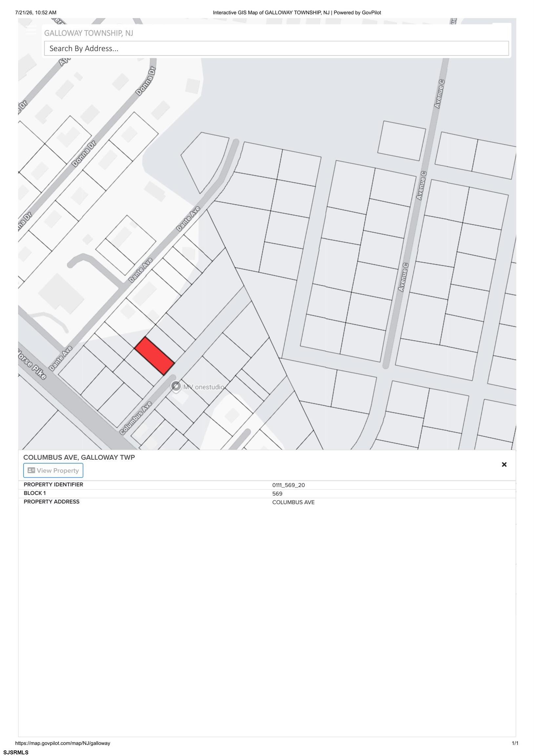Open the hamburger menu icon
This screenshot has width=534, height=756.
tap(31, 30)
